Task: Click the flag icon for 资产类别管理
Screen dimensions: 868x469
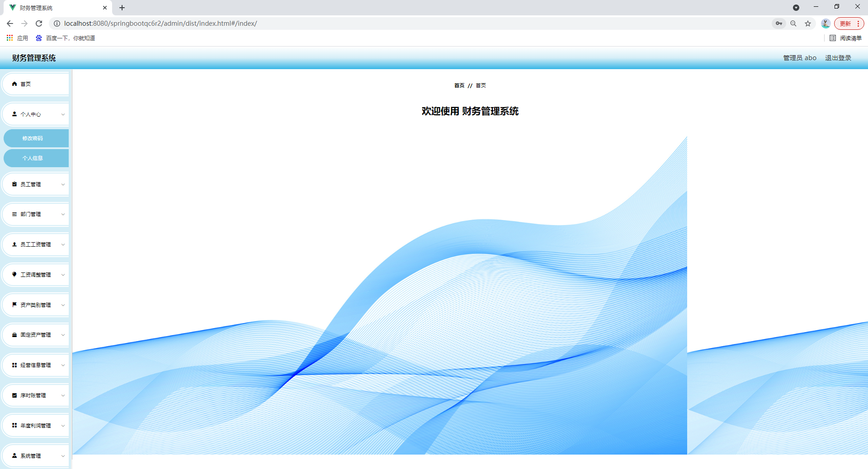Action: pos(14,305)
